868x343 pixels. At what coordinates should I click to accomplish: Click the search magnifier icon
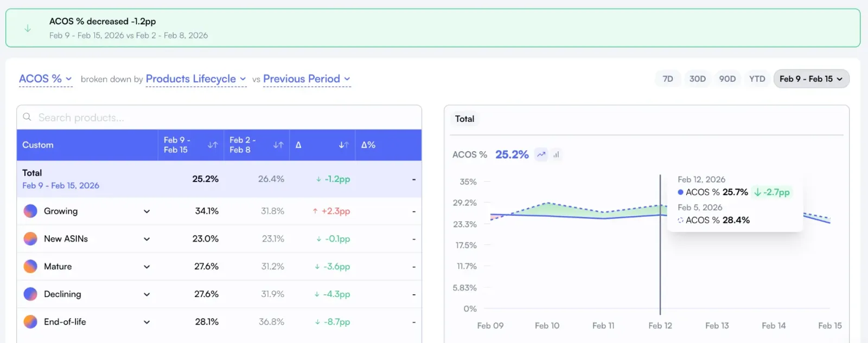27,117
